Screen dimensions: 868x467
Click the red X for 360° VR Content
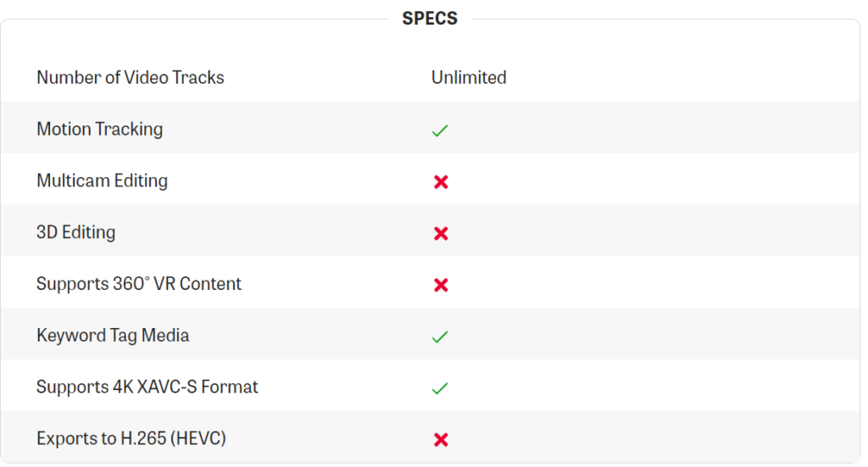(x=441, y=285)
